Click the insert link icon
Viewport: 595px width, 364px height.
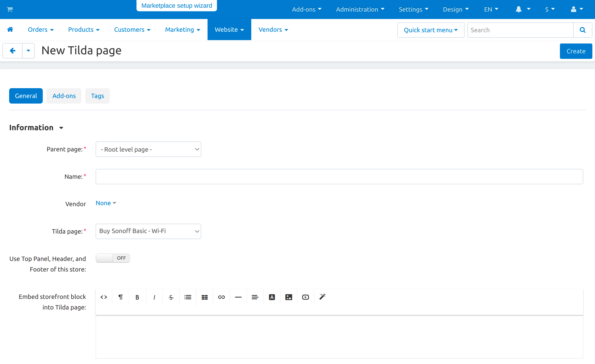pos(221,297)
